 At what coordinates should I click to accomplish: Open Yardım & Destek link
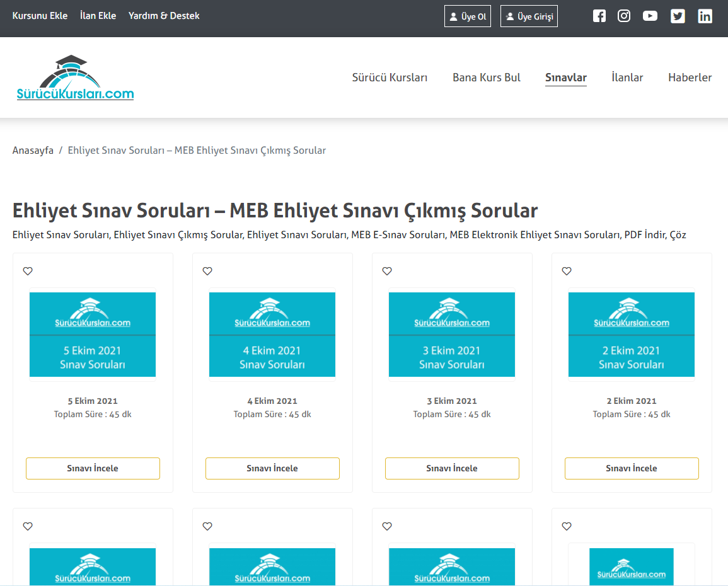tap(164, 16)
